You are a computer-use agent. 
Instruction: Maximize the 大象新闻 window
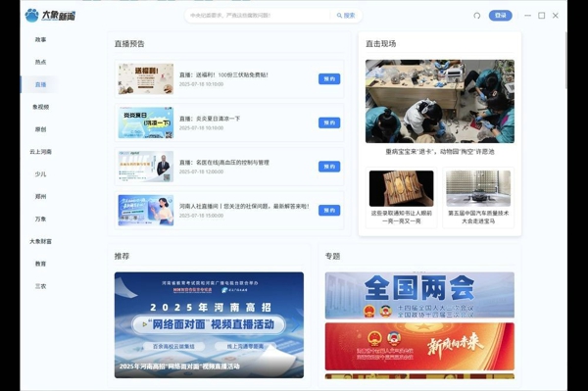click(542, 16)
